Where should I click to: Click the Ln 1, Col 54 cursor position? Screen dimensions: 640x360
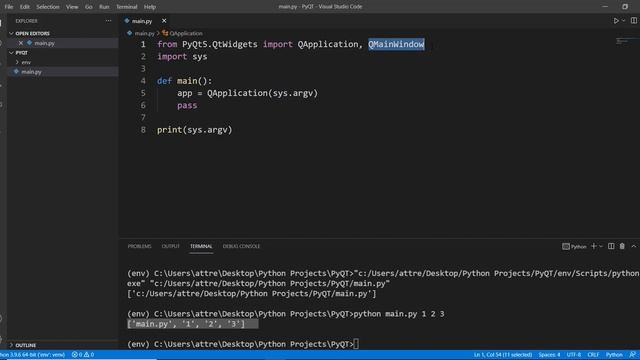pos(503,355)
